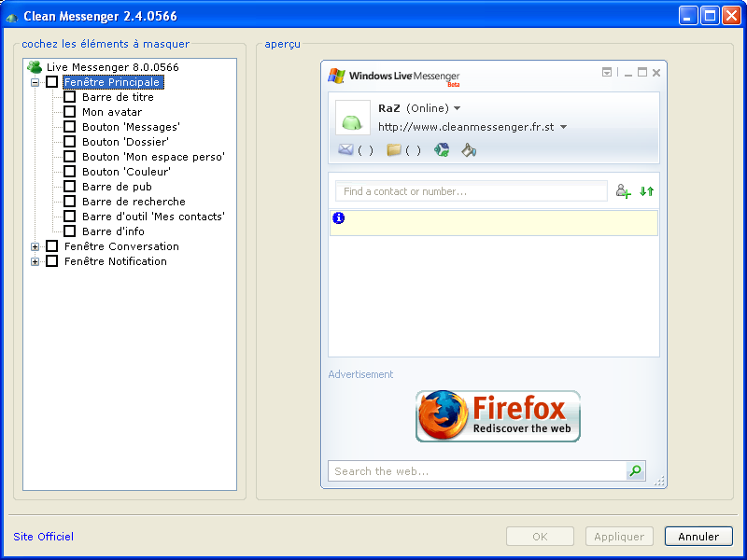Click the Find a contact or number field
Viewport: 747px width, 560px height.
coord(472,191)
